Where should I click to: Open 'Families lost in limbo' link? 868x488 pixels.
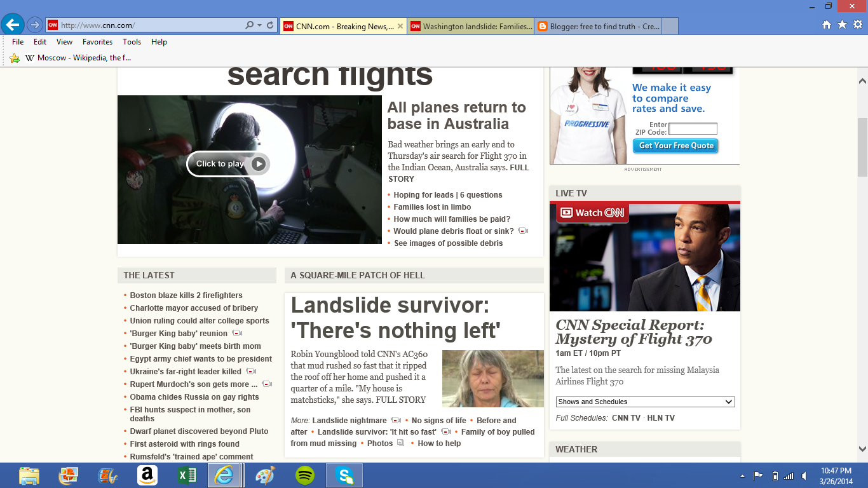pos(432,207)
